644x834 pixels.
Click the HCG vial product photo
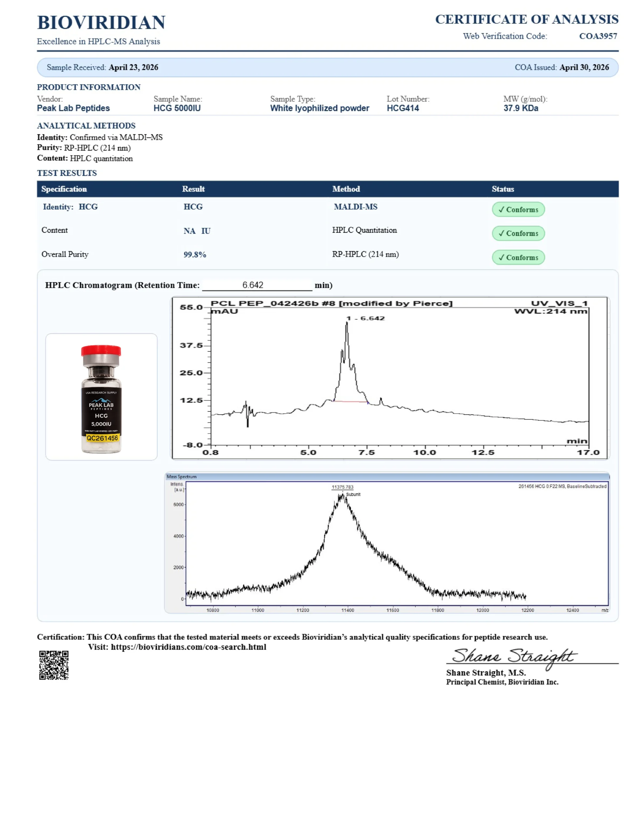(x=101, y=397)
